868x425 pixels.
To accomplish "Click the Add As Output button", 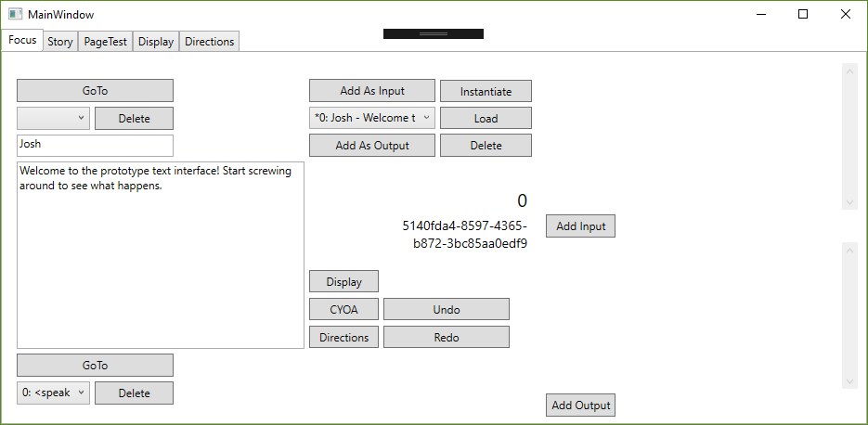I will pos(372,146).
